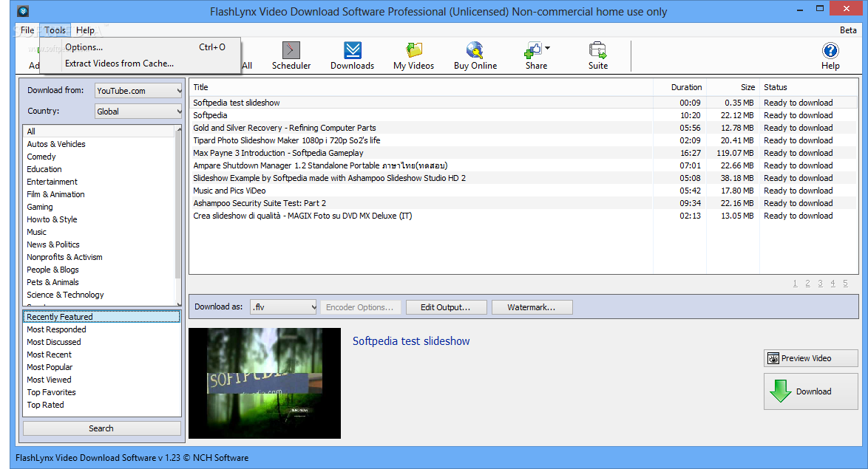Sort list by Status column header
The image size is (868, 469).
point(808,87)
